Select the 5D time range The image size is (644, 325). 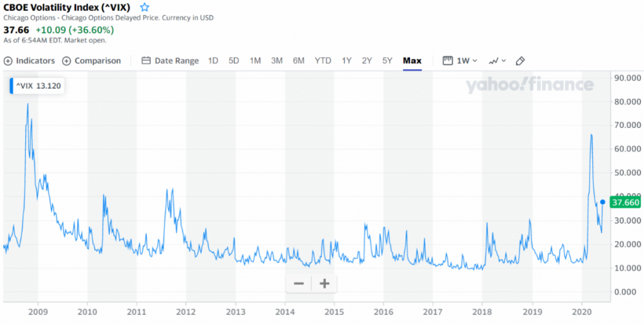tap(234, 61)
